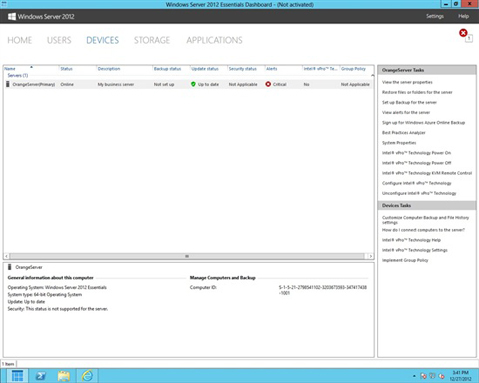The image size is (479, 383).
Task: Click the horizontal scrollbar left arrow
Action: (x=6, y=256)
